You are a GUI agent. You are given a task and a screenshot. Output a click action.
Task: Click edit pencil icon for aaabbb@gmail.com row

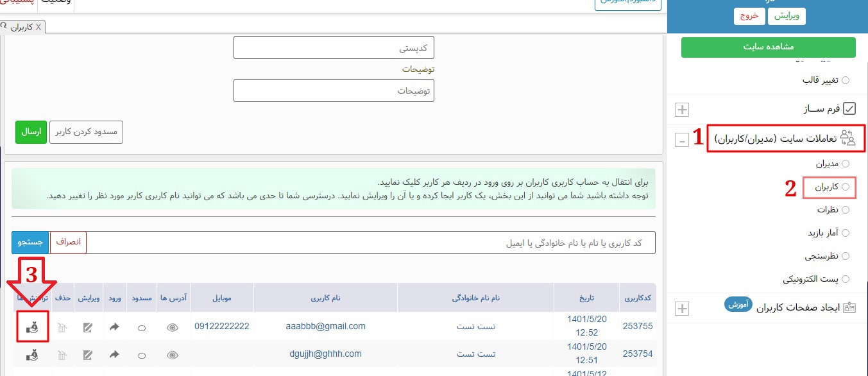pos(88,327)
